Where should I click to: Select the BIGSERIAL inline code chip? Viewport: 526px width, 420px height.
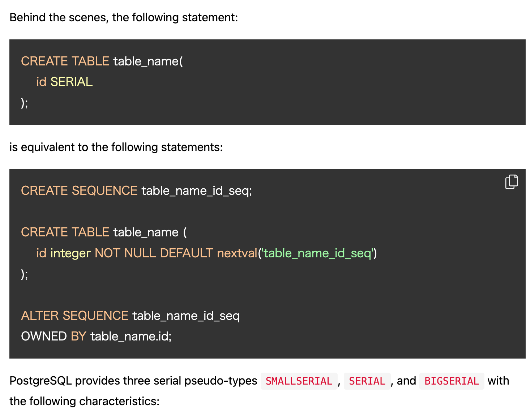(452, 381)
